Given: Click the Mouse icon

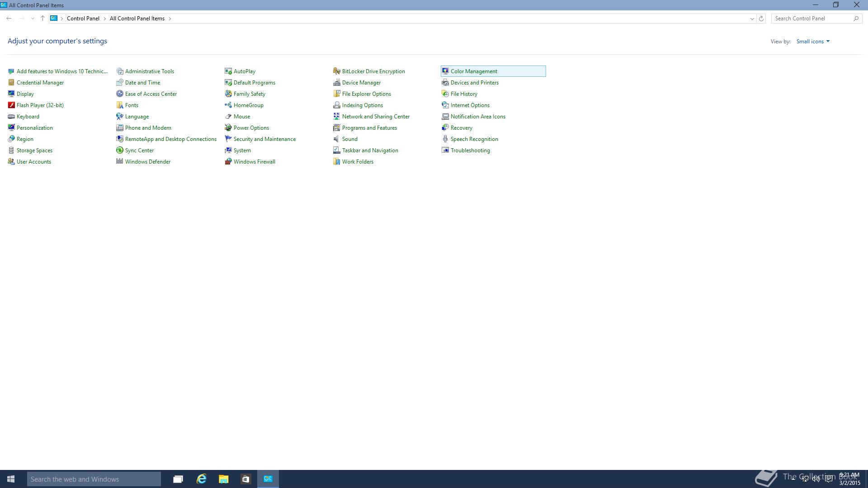Looking at the screenshot, I should coord(228,117).
